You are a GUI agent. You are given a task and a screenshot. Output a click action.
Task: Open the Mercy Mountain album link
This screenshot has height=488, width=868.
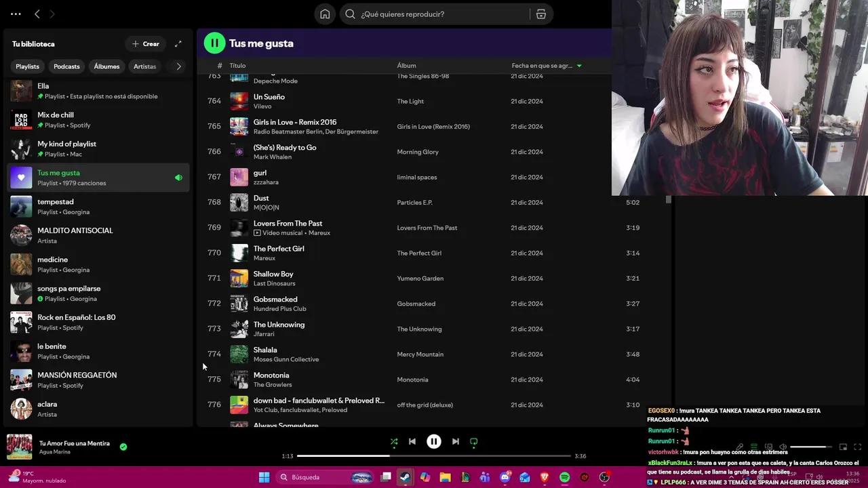tap(420, 354)
